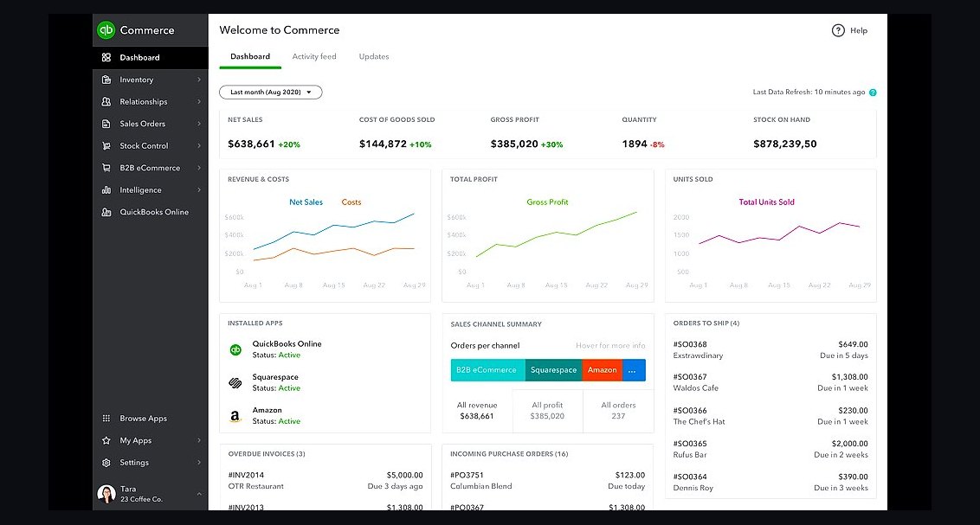Expand the Intelligence menu chevron
The image size is (980, 525).
(199, 190)
